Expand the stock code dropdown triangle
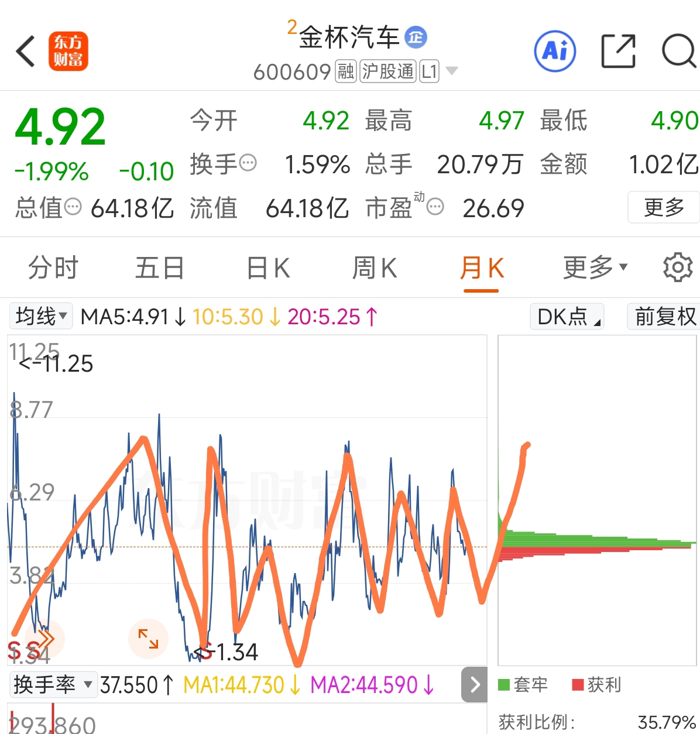Screen dimensions: 700x734 pos(451,71)
